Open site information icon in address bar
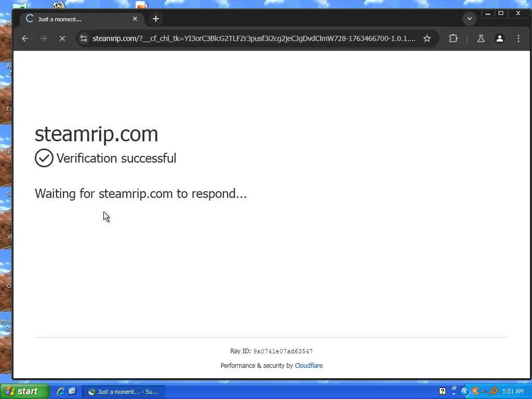The width and height of the screenshot is (532, 399). 84,38
